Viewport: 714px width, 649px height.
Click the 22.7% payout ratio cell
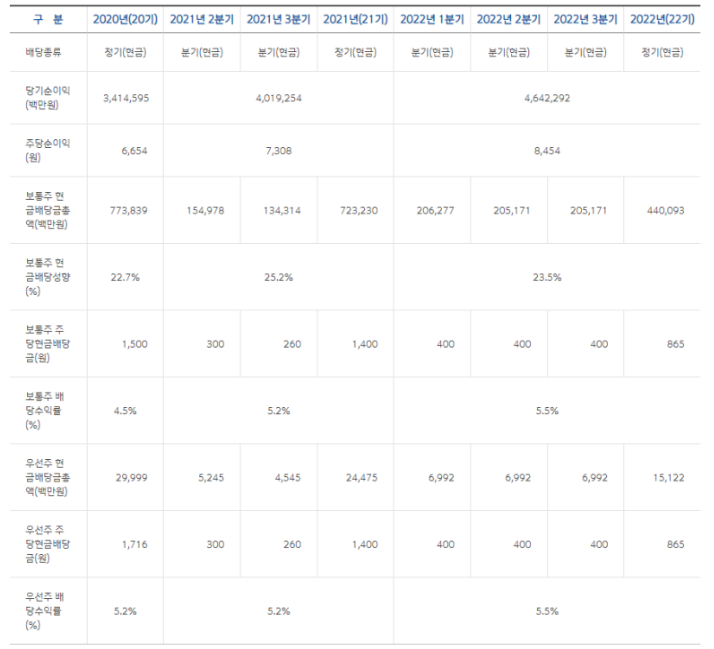(x=125, y=277)
